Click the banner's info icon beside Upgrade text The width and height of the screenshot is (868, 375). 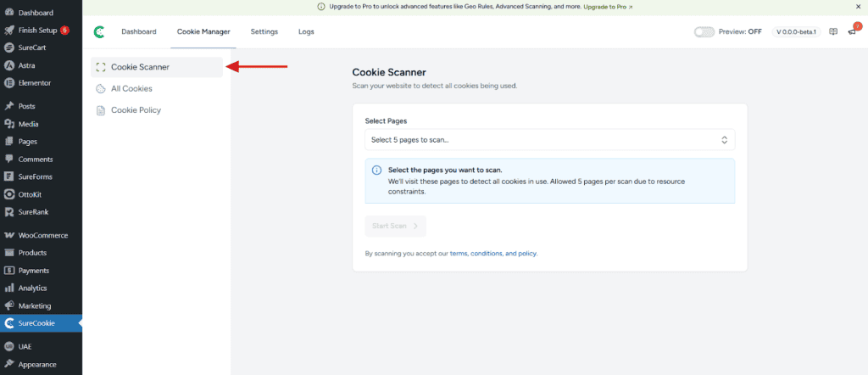pos(321,7)
